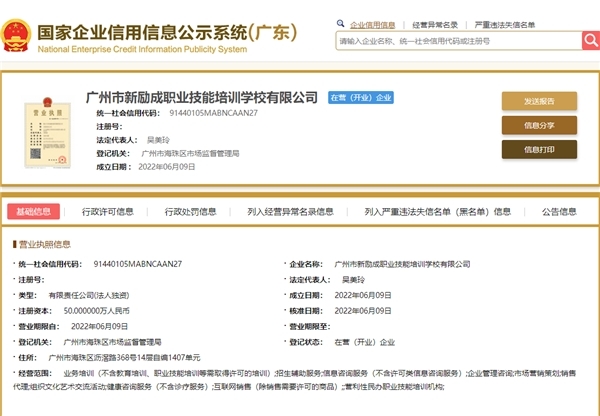Click the 营业执照信息 section heading
This screenshot has height=416, width=600.
coord(44,244)
